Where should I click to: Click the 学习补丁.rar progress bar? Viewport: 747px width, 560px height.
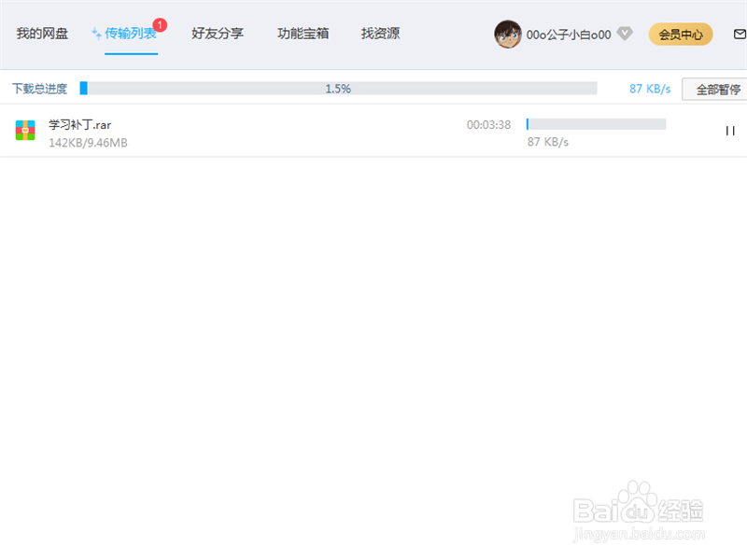coord(596,124)
